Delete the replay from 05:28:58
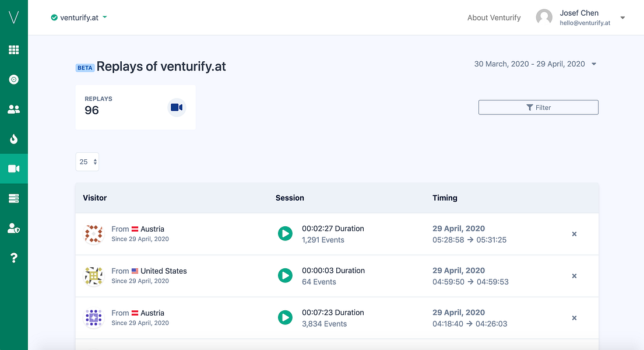This screenshot has width=644, height=350. [574, 234]
